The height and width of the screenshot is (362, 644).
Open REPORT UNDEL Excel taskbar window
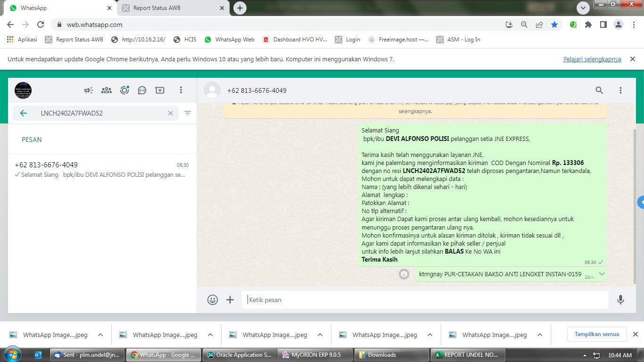click(468, 355)
